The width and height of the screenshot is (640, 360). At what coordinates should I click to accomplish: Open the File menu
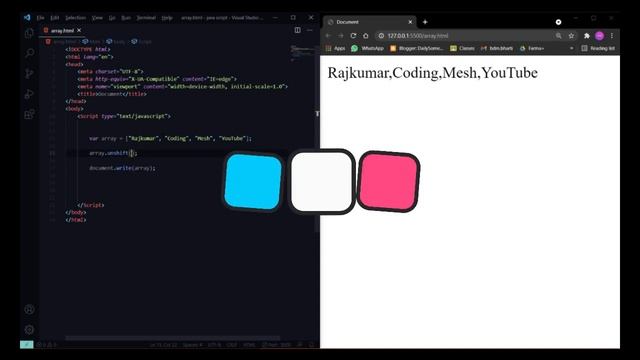(x=40, y=18)
